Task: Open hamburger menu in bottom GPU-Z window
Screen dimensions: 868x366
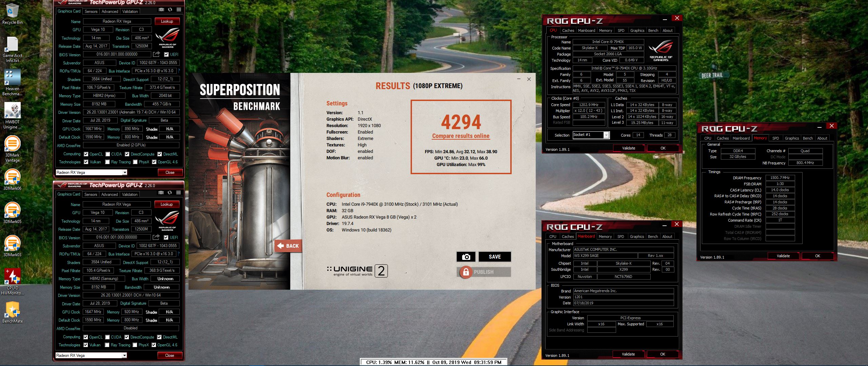Action: click(x=178, y=193)
